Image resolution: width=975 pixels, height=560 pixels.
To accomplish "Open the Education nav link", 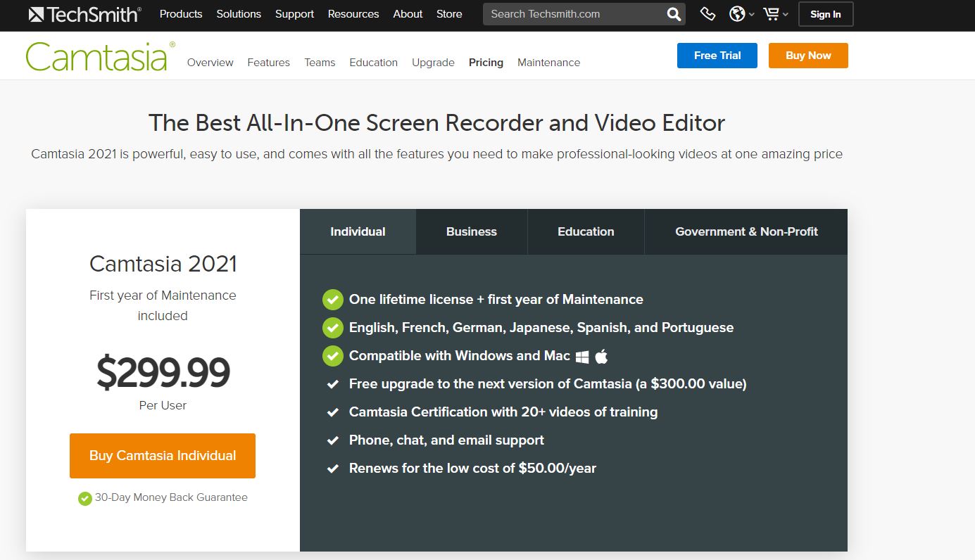I will [374, 63].
